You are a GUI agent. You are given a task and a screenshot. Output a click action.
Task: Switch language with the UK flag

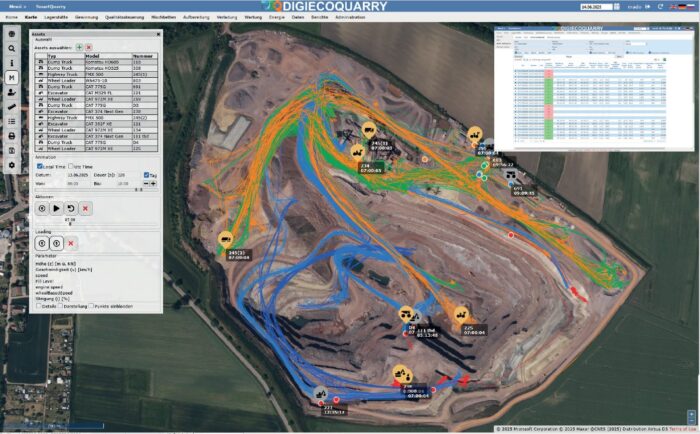(673, 6)
